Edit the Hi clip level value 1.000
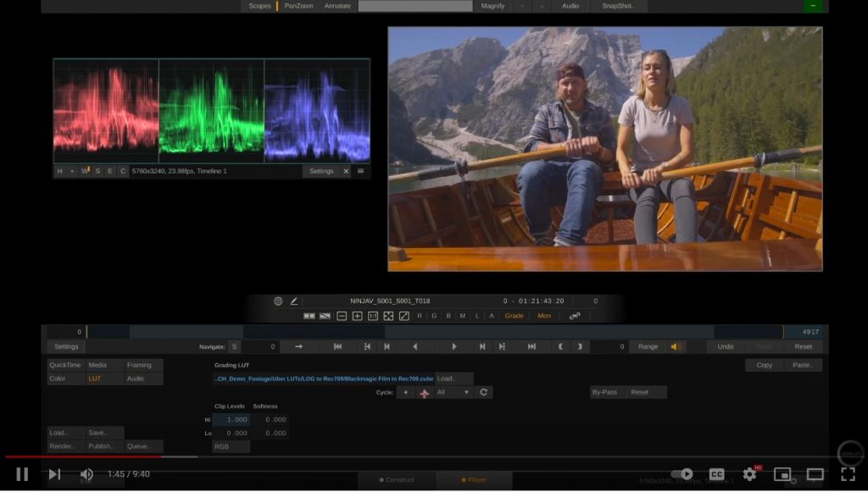 point(231,419)
